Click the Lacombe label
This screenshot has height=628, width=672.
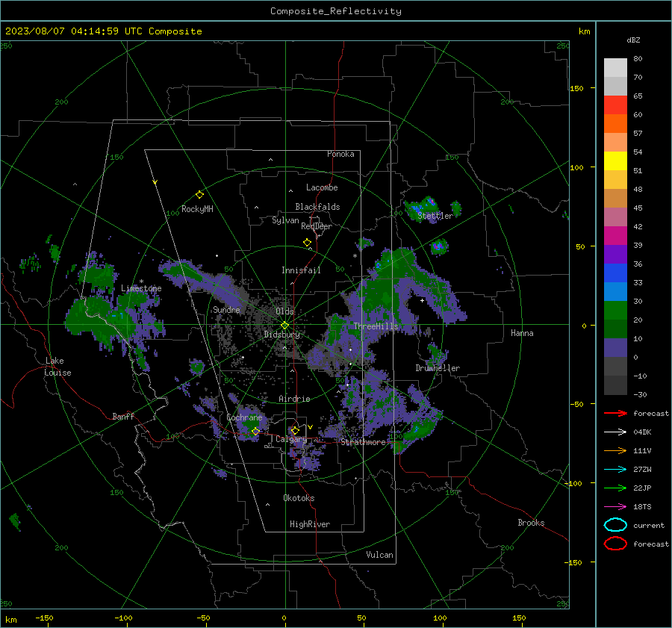tap(322, 187)
